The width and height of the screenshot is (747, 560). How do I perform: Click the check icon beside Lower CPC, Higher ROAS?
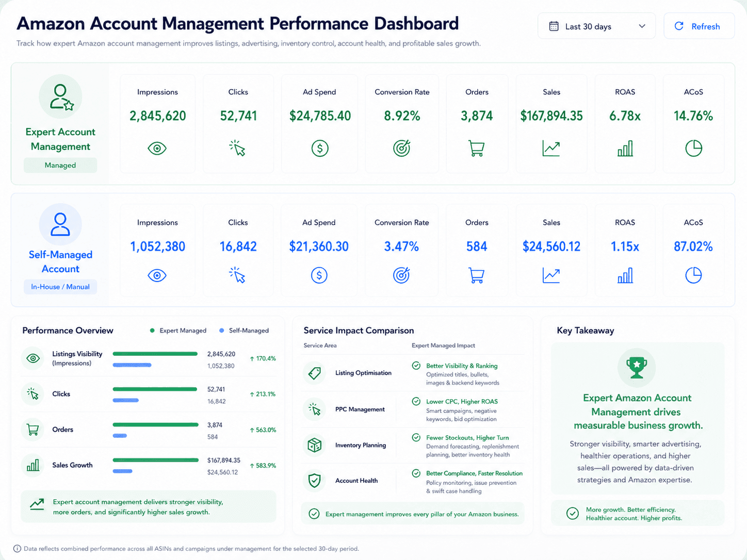click(416, 401)
